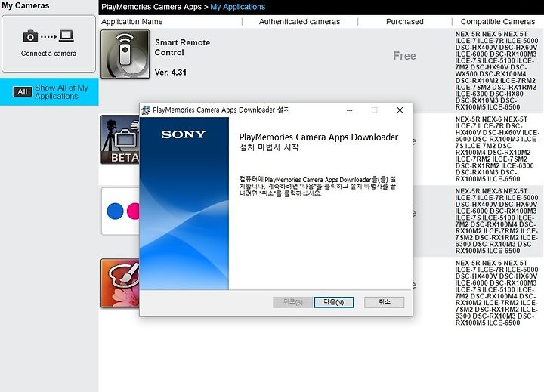
Task: Click the 취소 cancel button
Action: point(384,302)
